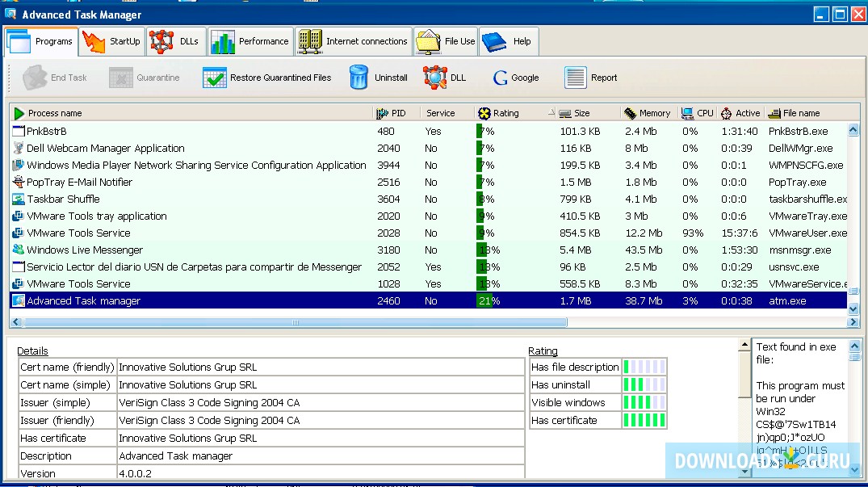Click the Quarantine button
This screenshot has height=487, width=868.
coord(145,78)
